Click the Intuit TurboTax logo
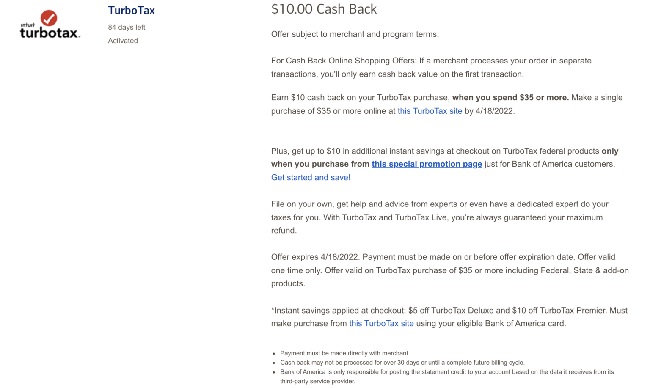The image size is (650, 388). point(50,25)
